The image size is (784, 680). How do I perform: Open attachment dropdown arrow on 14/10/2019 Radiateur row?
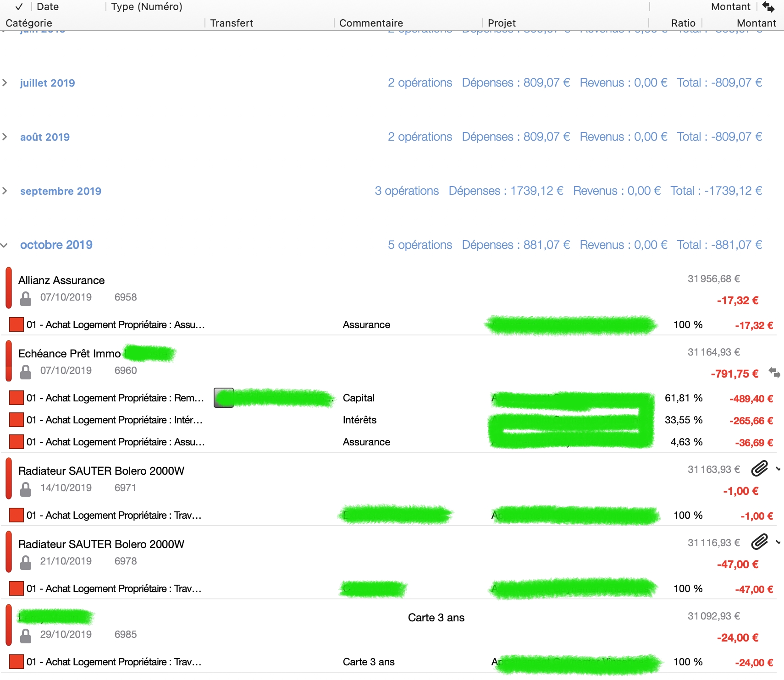pyautogui.click(x=778, y=469)
